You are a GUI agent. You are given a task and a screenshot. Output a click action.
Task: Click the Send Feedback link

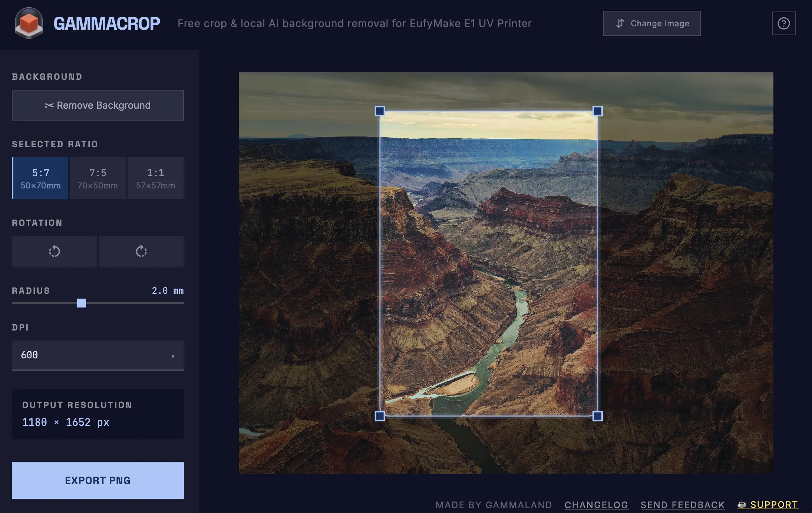coord(682,504)
